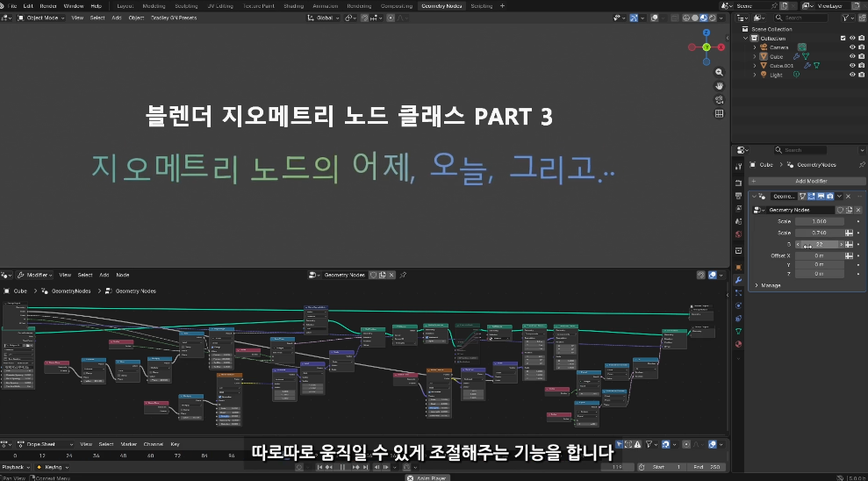This screenshot has height=481, width=868.
Task: Open the Object Constraints tab icon
Action: (738, 319)
